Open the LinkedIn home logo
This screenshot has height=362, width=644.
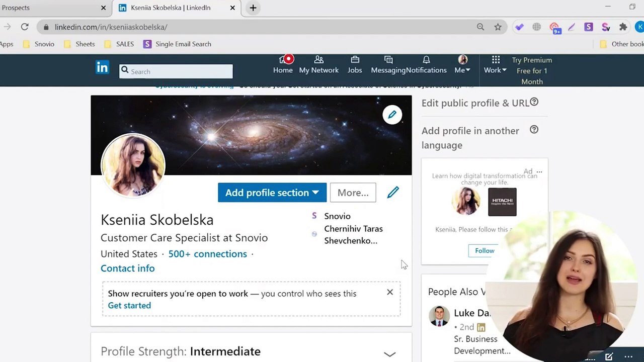point(102,67)
